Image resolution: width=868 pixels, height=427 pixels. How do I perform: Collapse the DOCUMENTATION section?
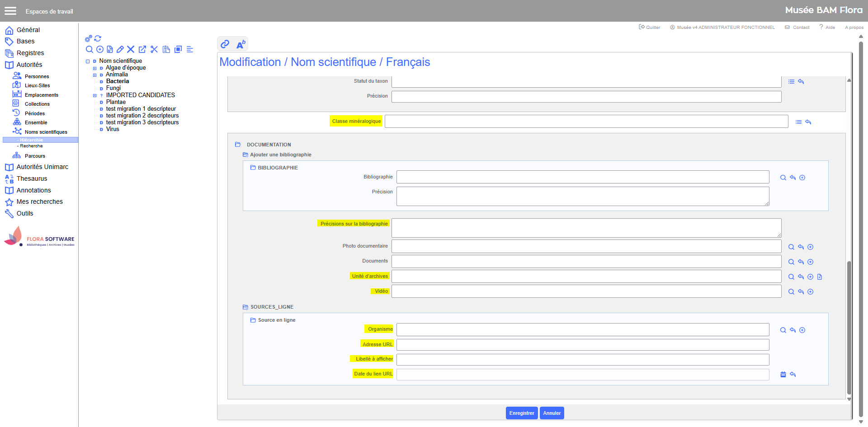pos(238,145)
